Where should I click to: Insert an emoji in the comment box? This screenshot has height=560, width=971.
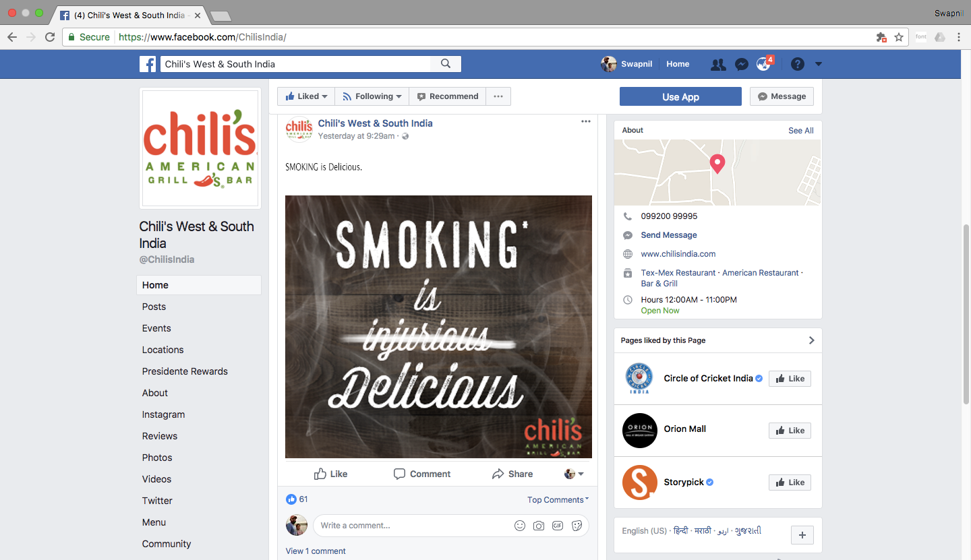(519, 526)
